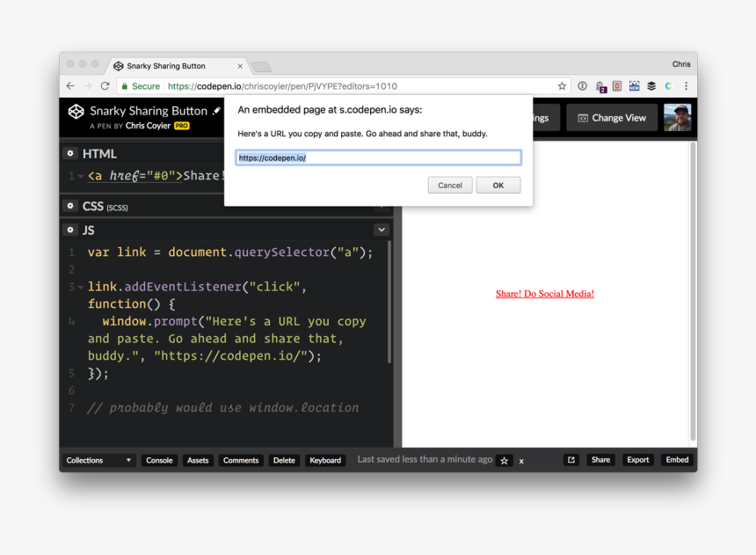The image size is (756, 555).
Task: Reload the page with the refresh icon
Action: click(x=105, y=86)
